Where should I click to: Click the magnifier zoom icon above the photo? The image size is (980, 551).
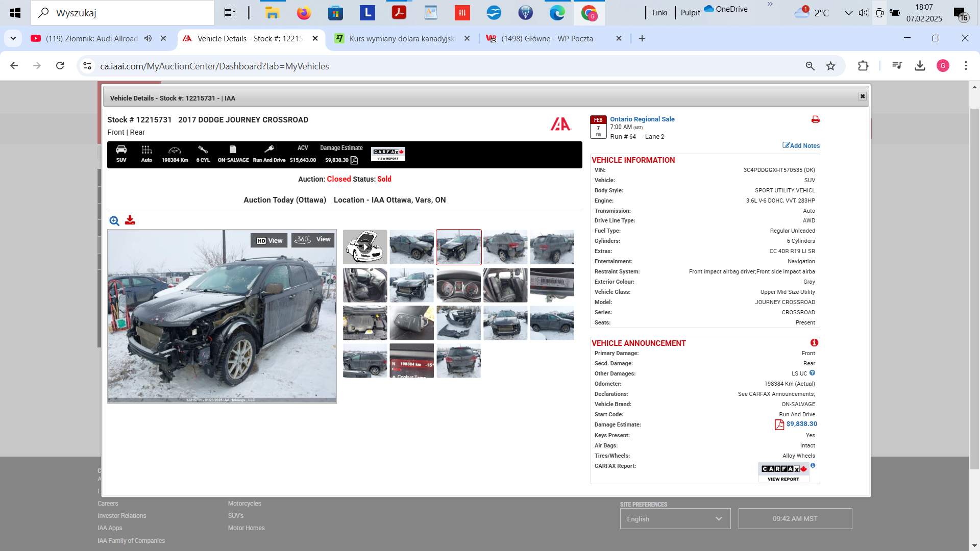tap(114, 221)
